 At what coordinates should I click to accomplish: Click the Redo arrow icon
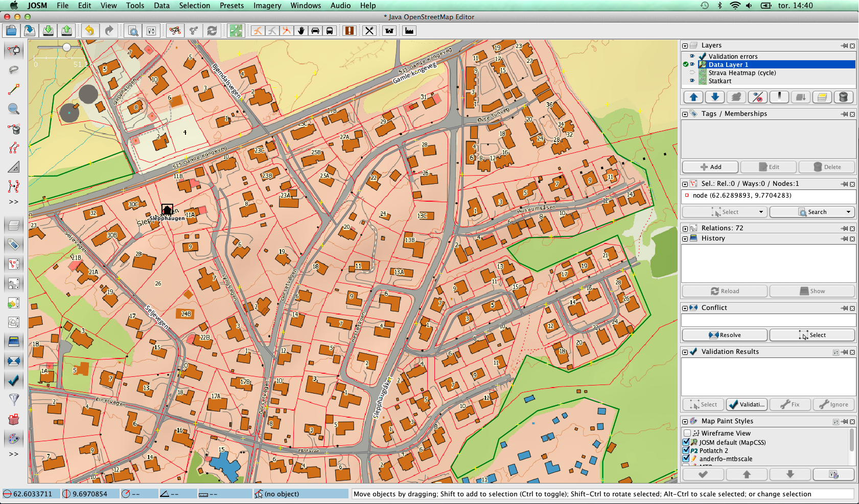[108, 31]
